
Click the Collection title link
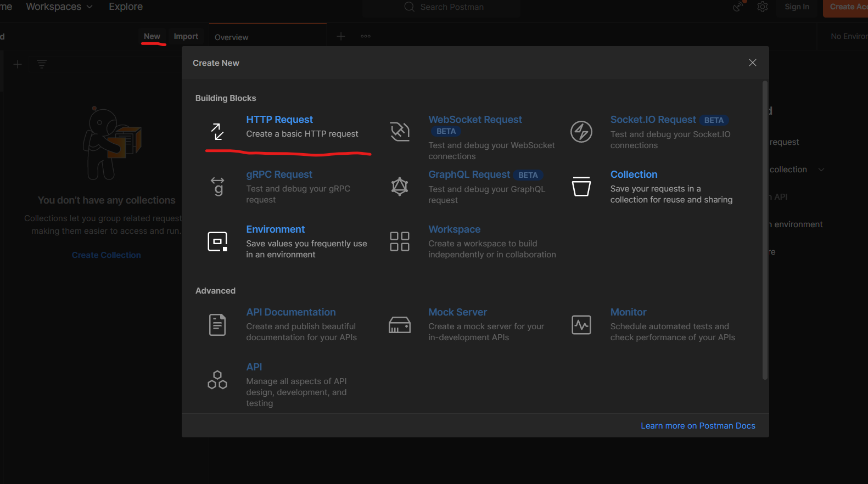click(x=634, y=175)
